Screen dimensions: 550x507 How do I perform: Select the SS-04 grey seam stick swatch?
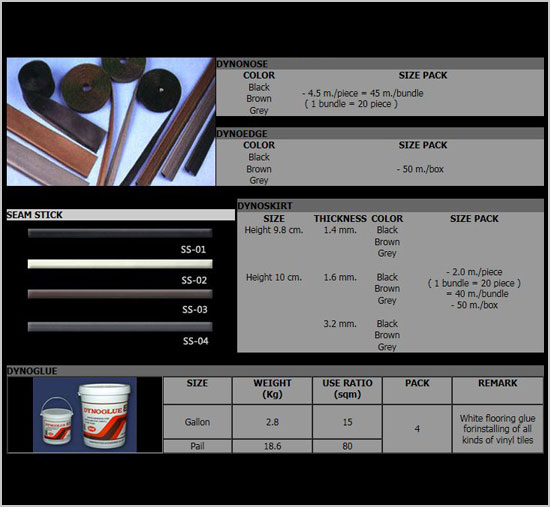[x=120, y=327]
